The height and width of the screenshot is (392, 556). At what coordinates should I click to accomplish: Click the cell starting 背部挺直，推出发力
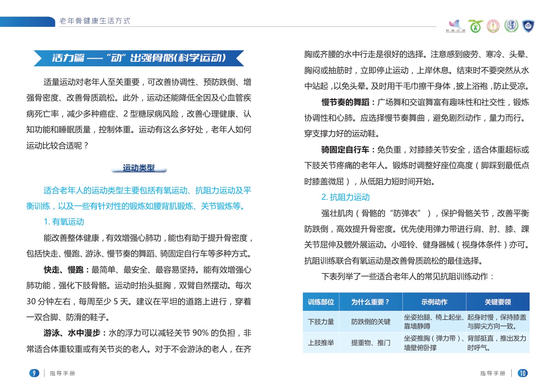point(497,343)
